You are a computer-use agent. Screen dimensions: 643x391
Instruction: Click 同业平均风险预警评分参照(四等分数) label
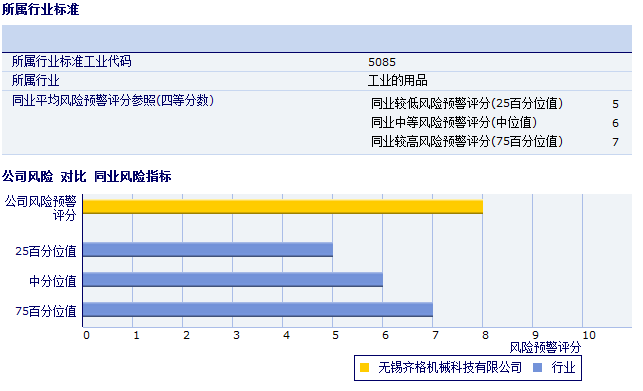[x=113, y=101]
